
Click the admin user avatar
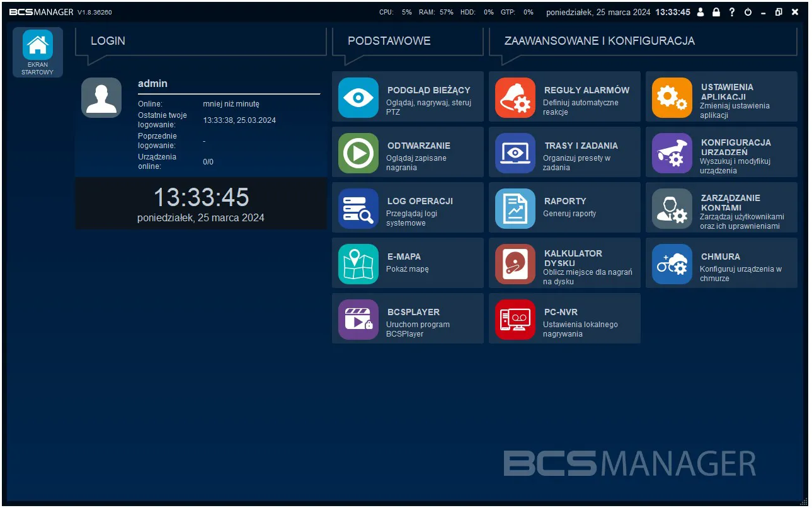pos(101,98)
